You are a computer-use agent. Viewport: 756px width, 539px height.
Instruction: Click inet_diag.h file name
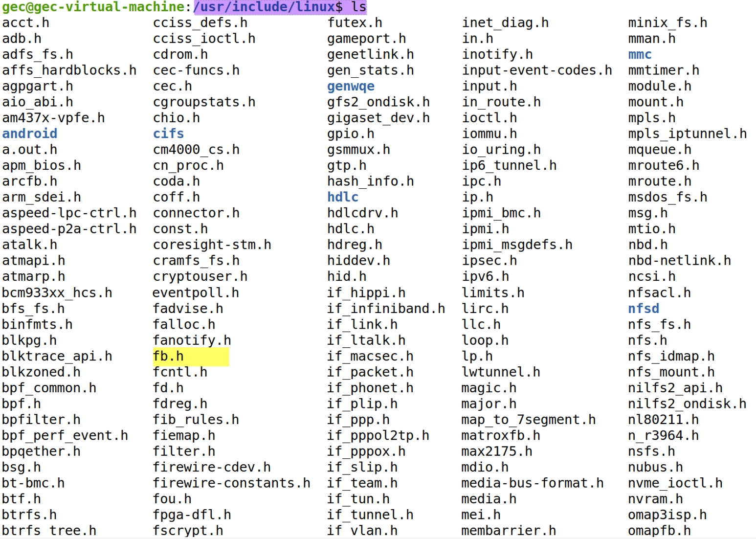tap(506, 22)
